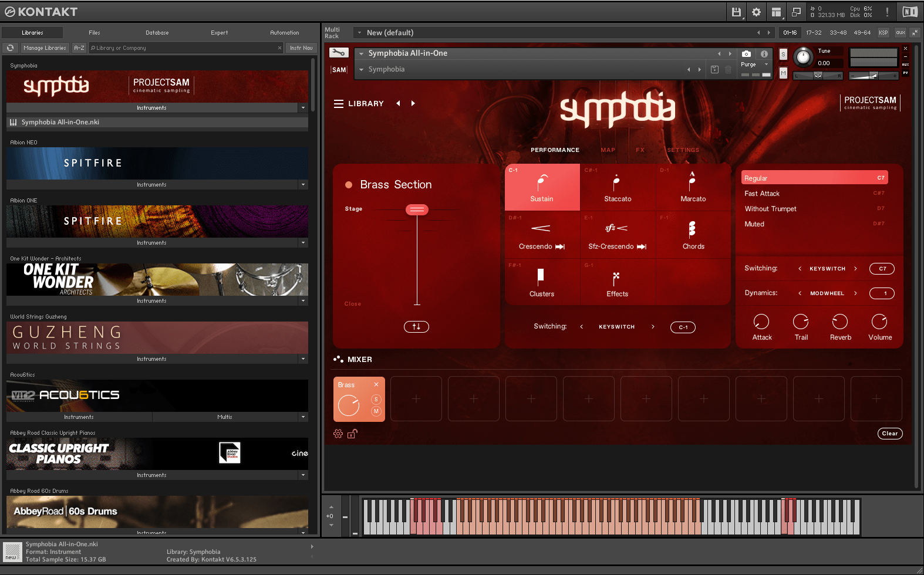Select the Staccato articulation
Image resolution: width=924 pixels, height=575 pixels.
(618, 187)
